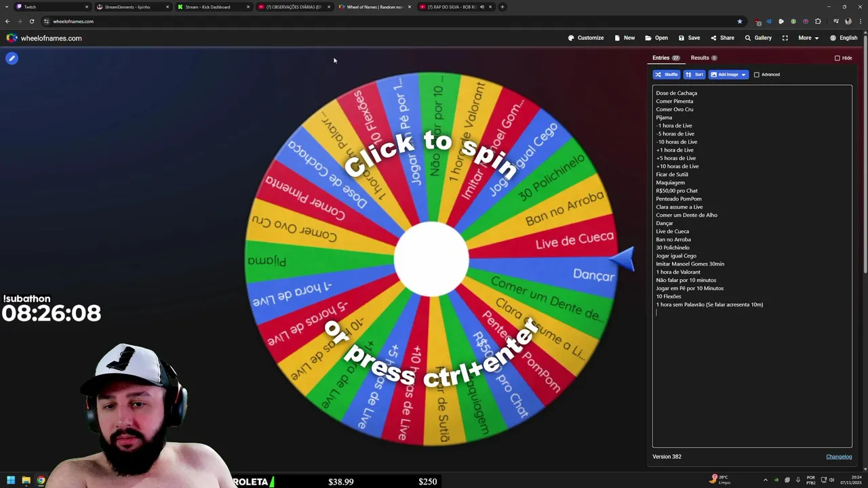
Task: Click the 'Clara assume a Live' entry
Action: pos(679,207)
